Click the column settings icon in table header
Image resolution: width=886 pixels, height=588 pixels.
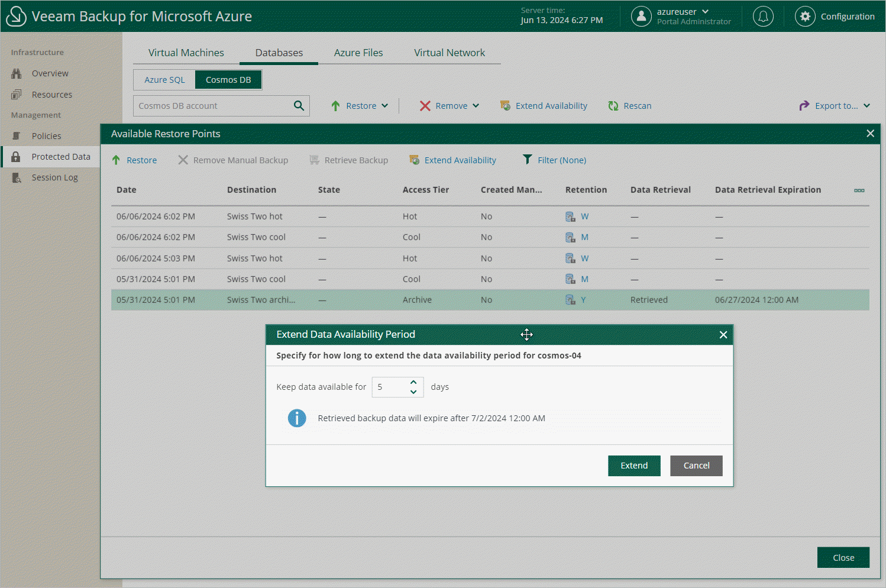(x=859, y=190)
